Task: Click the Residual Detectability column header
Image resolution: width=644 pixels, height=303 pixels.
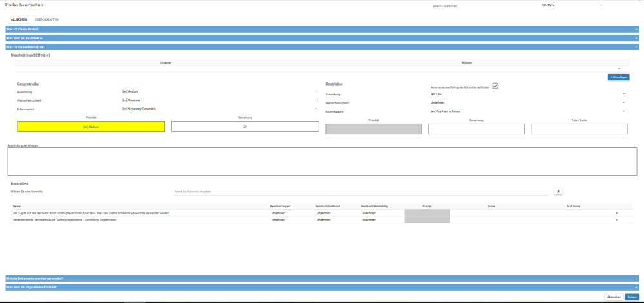Action: click(x=374, y=206)
